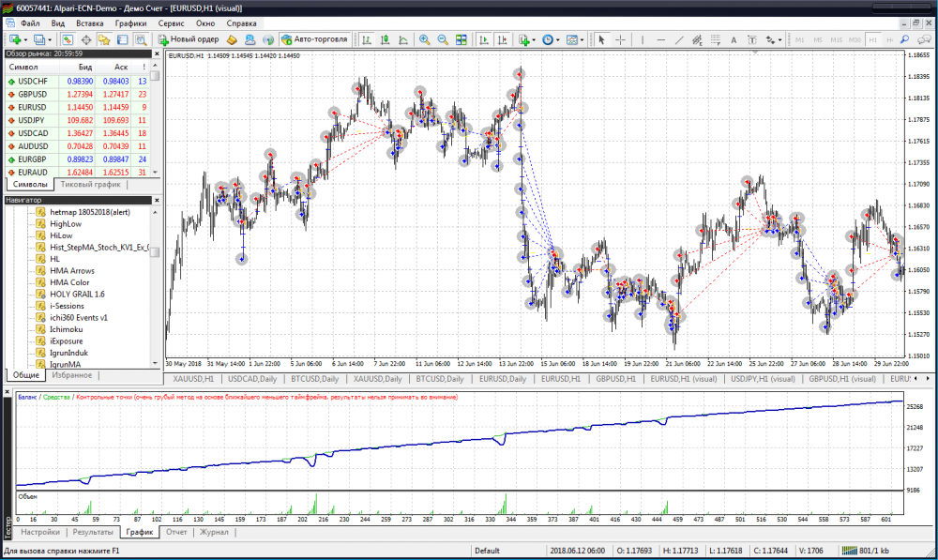Open the periods clock icon
938x560 pixels.
pos(548,39)
